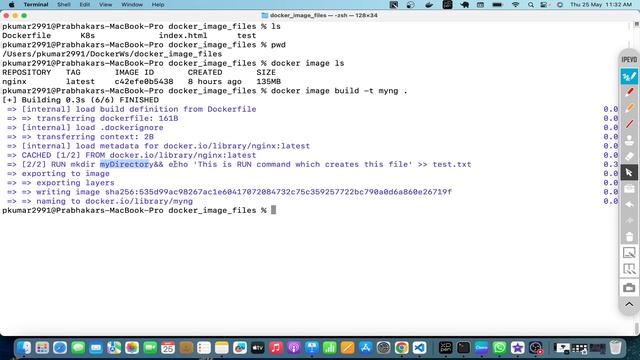Redo annotation in IPEVO toolbar

pyautogui.click(x=629, y=220)
